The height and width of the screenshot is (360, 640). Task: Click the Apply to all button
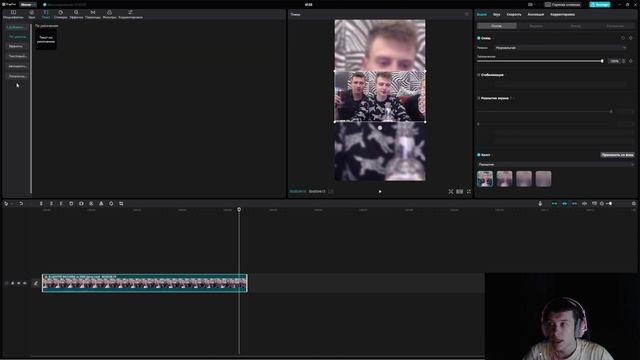click(x=617, y=155)
